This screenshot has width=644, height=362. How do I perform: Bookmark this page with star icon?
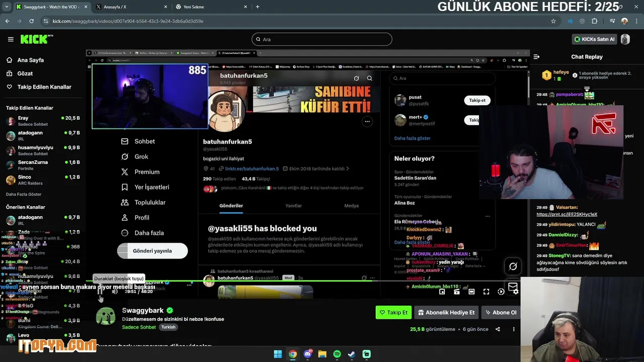553,21
